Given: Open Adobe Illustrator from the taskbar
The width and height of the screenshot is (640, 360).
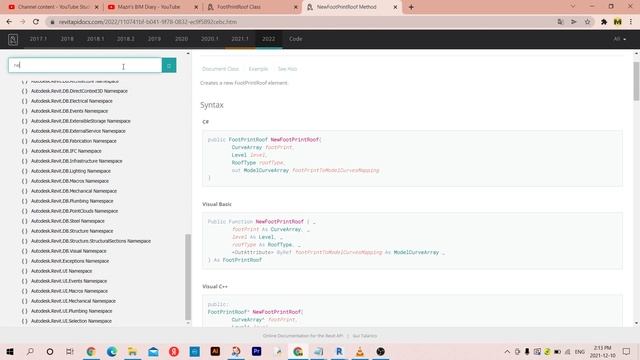Looking at the screenshot, I should 215,351.
